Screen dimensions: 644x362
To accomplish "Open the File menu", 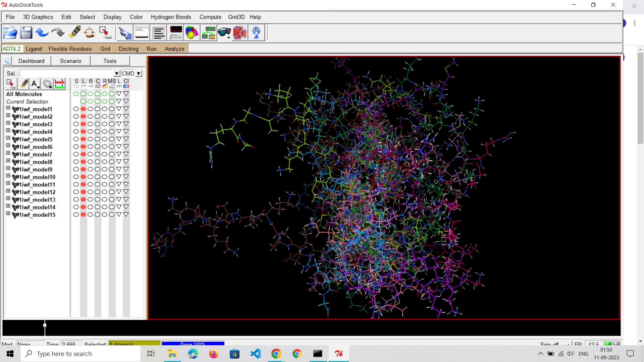I will (10, 17).
